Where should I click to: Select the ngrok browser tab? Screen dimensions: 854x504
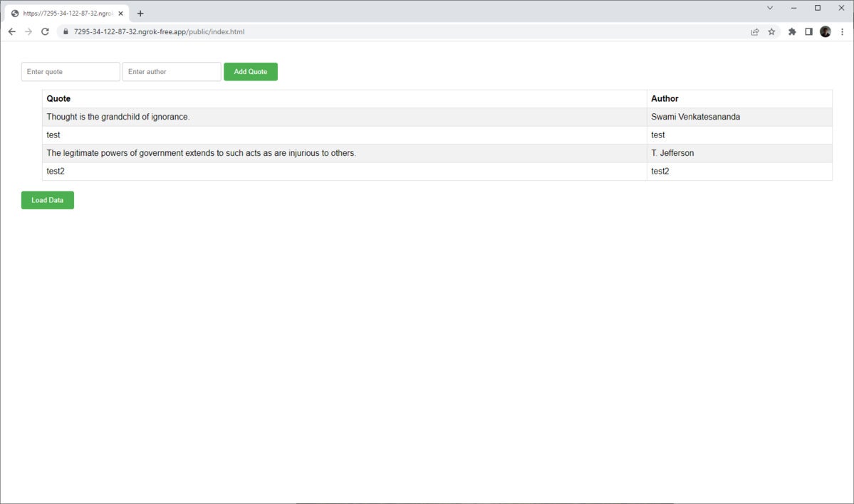(67, 13)
